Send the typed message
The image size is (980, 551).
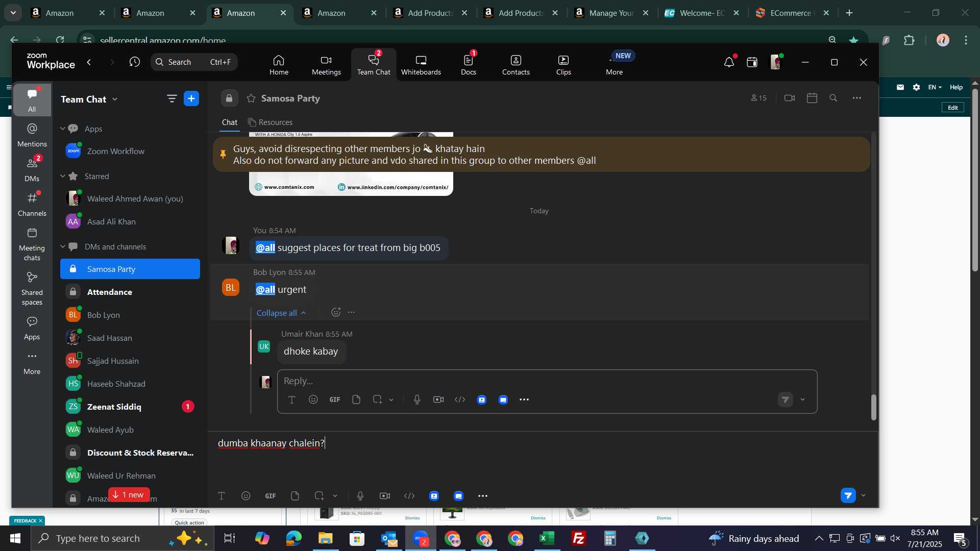tap(848, 495)
